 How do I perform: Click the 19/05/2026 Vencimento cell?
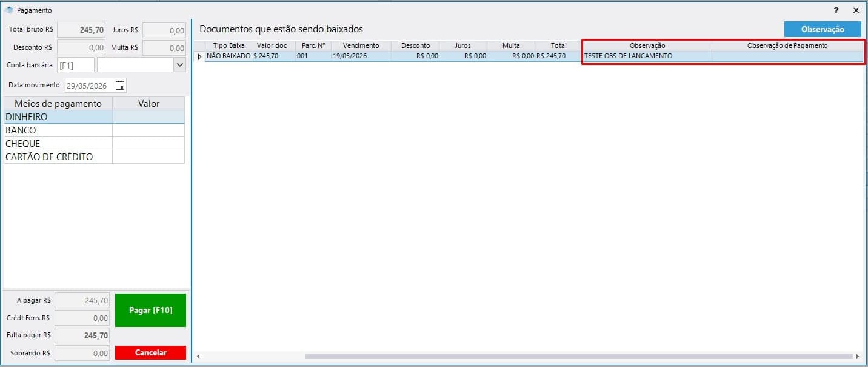(361, 56)
